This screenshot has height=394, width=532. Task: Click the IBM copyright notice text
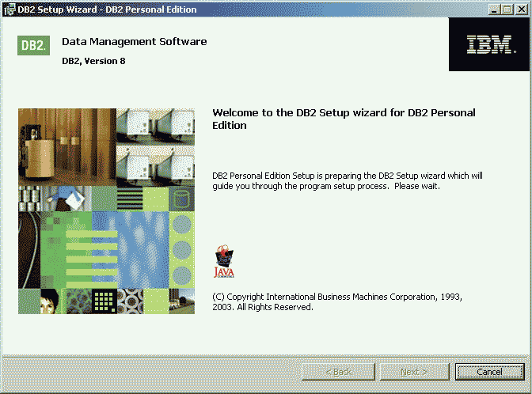pos(337,301)
